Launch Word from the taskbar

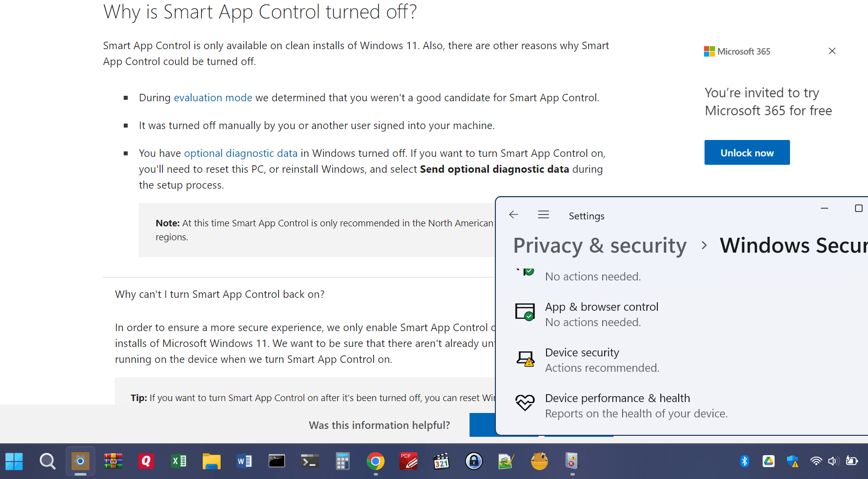point(244,461)
